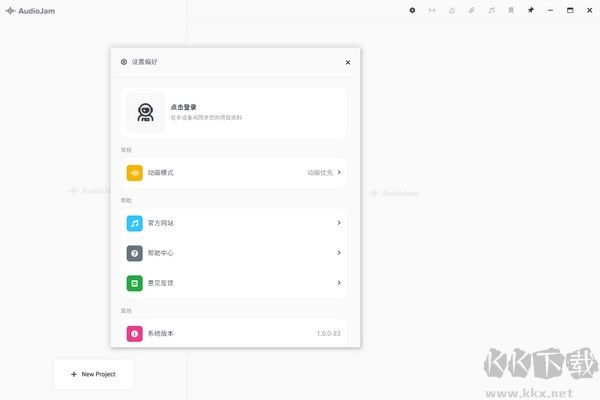Click the robot avatar login icon
This screenshot has height=400, width=600.
(x=146, y=112)
